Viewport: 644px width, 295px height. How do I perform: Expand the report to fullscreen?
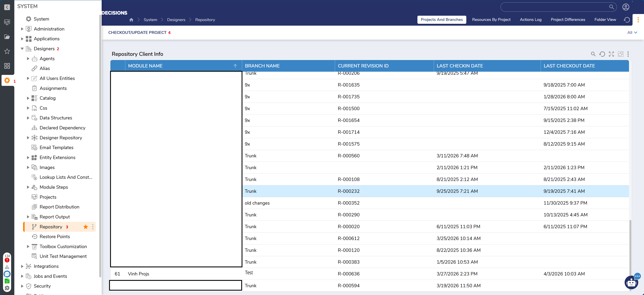coord(611,54)
